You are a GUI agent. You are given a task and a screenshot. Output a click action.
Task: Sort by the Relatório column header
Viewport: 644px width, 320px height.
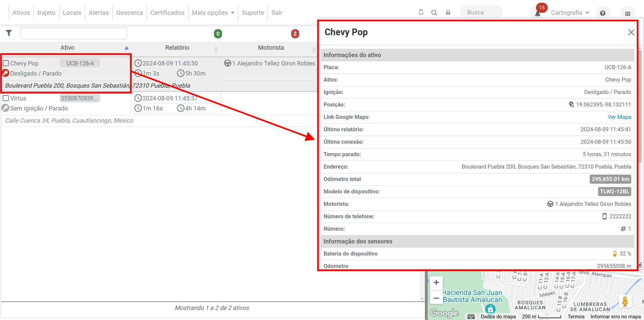pos(177,48)
